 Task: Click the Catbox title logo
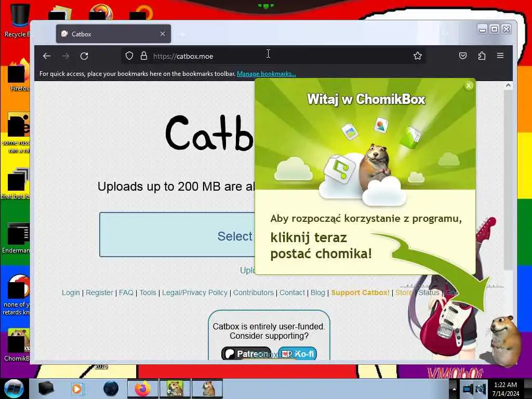210,134
